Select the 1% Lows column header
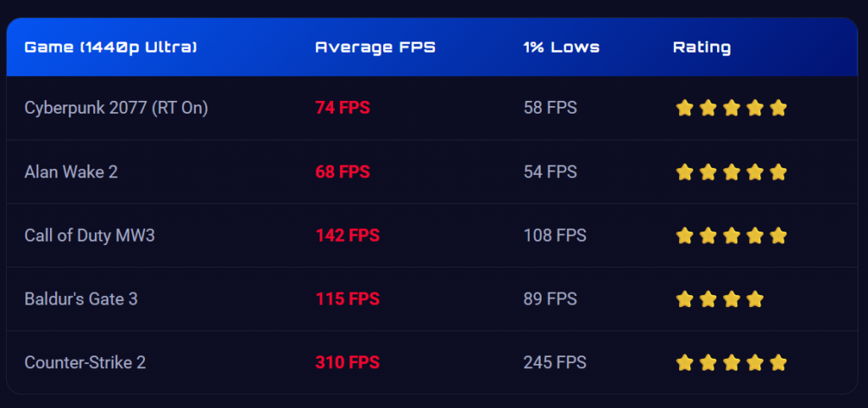The image size is (868, 408). [x=561, y=48]
